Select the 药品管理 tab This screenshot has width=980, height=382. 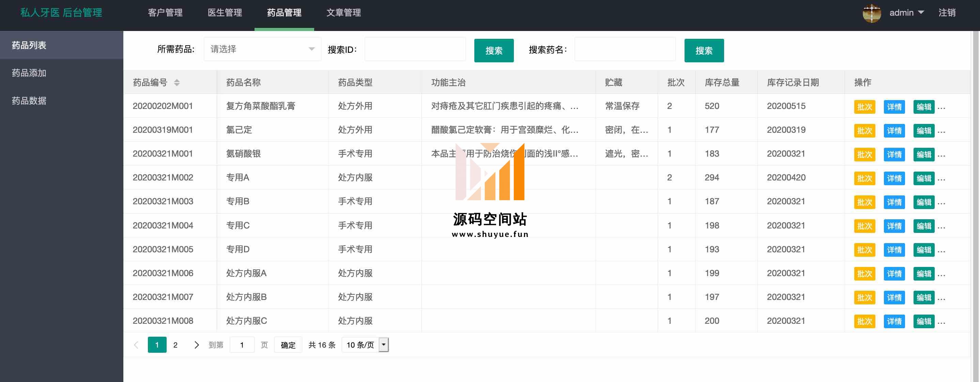pyautogui.click(x=284, y=13)
